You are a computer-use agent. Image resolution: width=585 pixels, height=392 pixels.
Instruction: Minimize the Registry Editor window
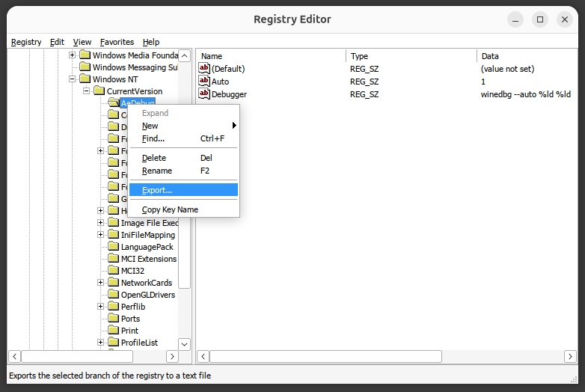[515, 19]
